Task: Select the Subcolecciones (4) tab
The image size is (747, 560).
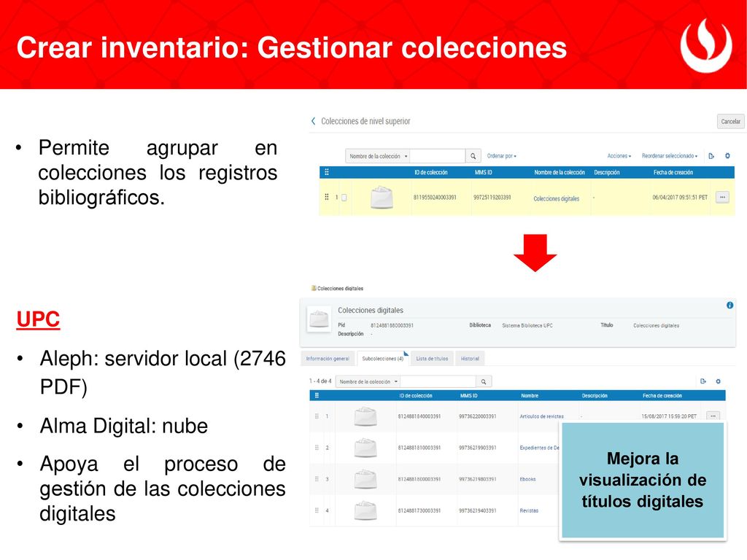Action: tap(382, 359)
